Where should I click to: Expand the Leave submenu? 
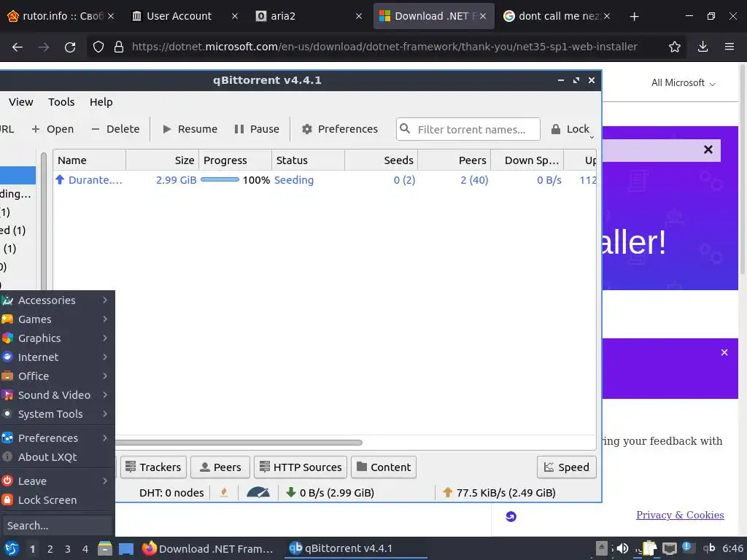point(56,481)
